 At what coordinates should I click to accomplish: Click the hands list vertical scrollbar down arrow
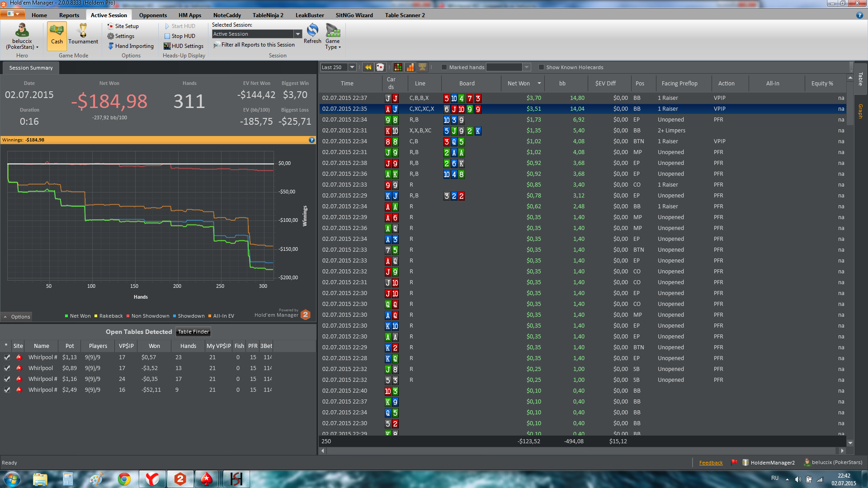point(850,443)
